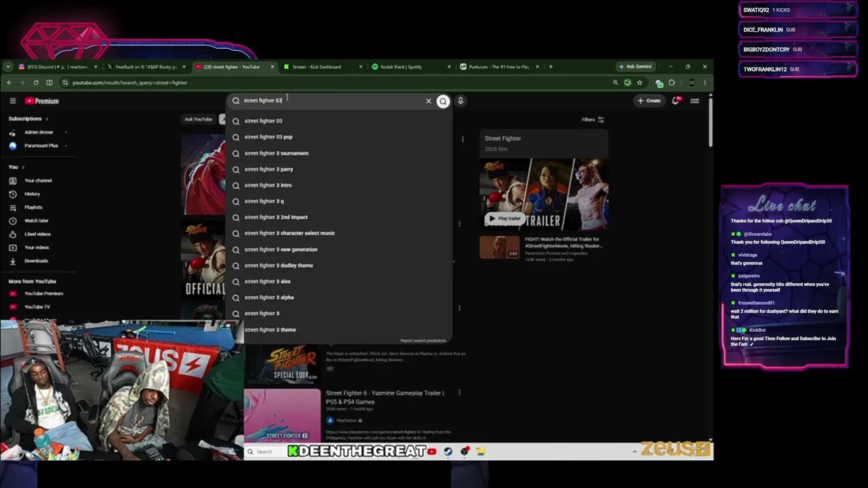Choose suggestion 'street fighter 3 intro'

(x=339, y=185)
